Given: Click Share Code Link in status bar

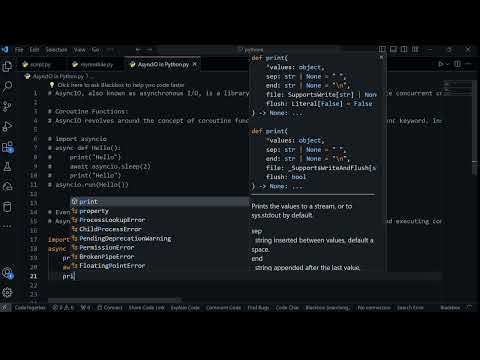Looking at the screenshot, I should pos(147,308).
